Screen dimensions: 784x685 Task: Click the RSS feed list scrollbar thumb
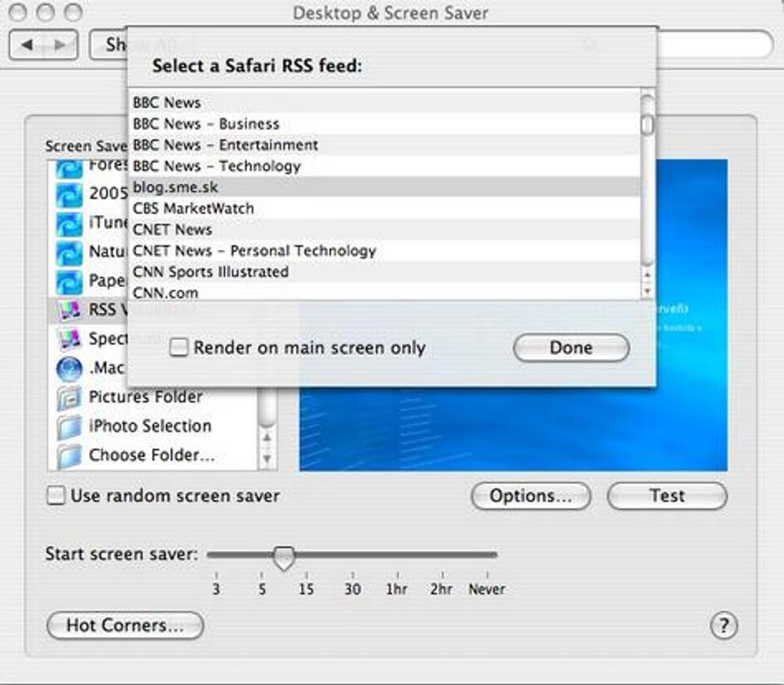tap(647, 125)
